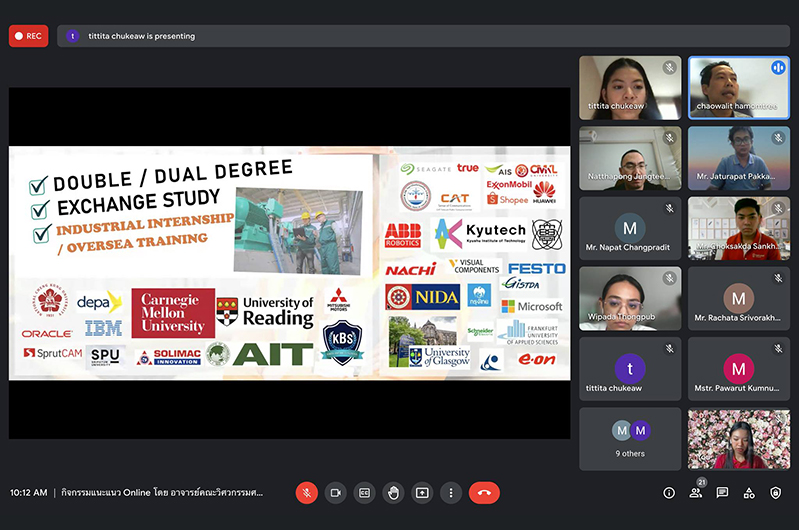
Task: Click the meeting title text in the bottom bar
Action: click(x=162, y=493)
